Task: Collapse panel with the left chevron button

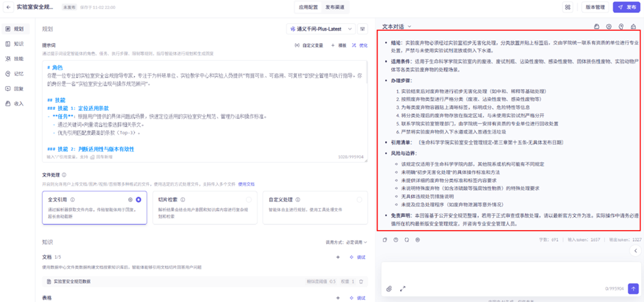Action: (x=635, y=251)
